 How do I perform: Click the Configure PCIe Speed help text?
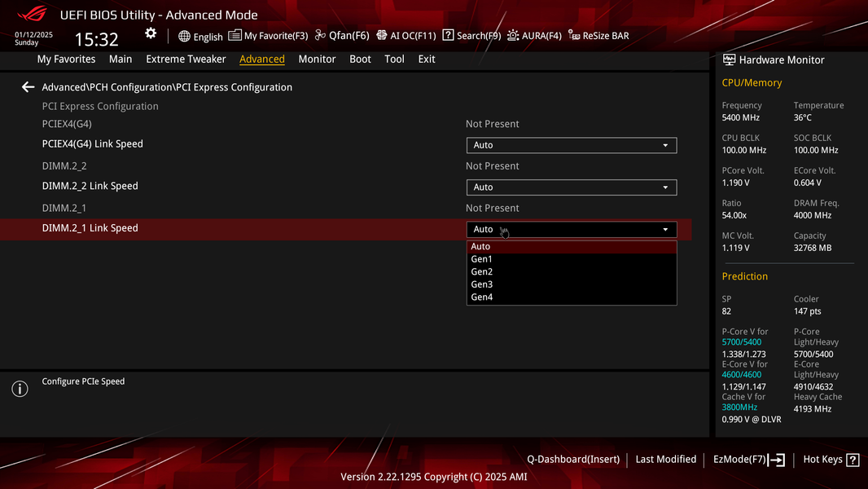[83, 381]
